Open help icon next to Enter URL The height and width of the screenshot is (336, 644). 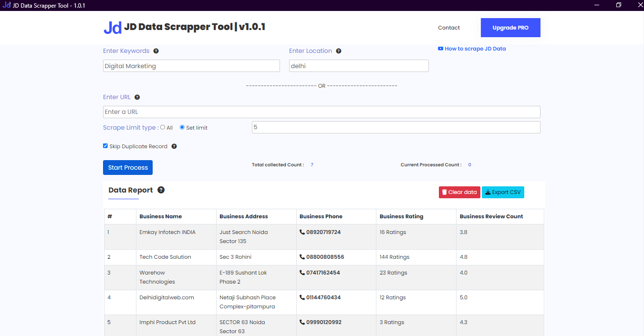tap(137, 97)
